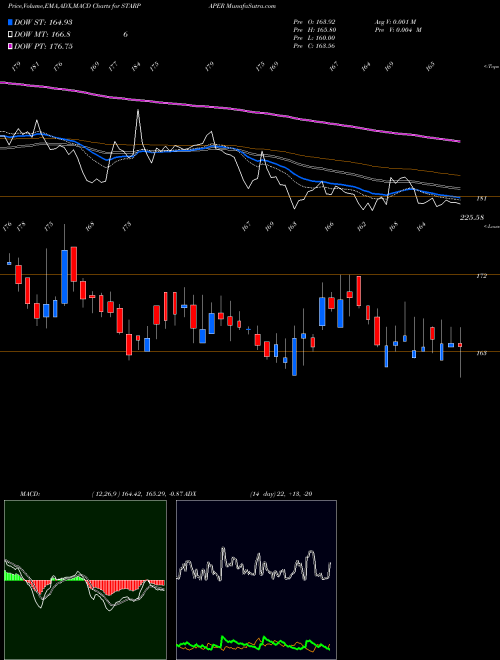
Task: Click the '<Lows' axis label
Action: [491, 226]
